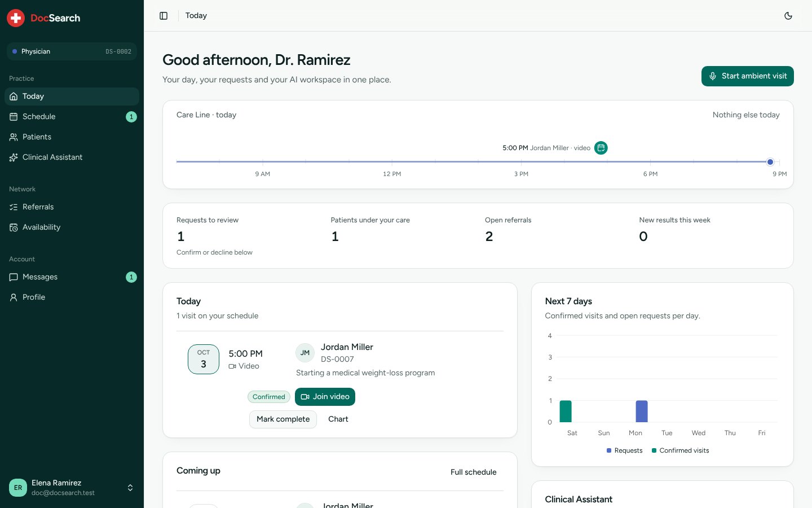Open the Physician DS-0002 role selector
This screenshot has width=812, height=508.
72,51
